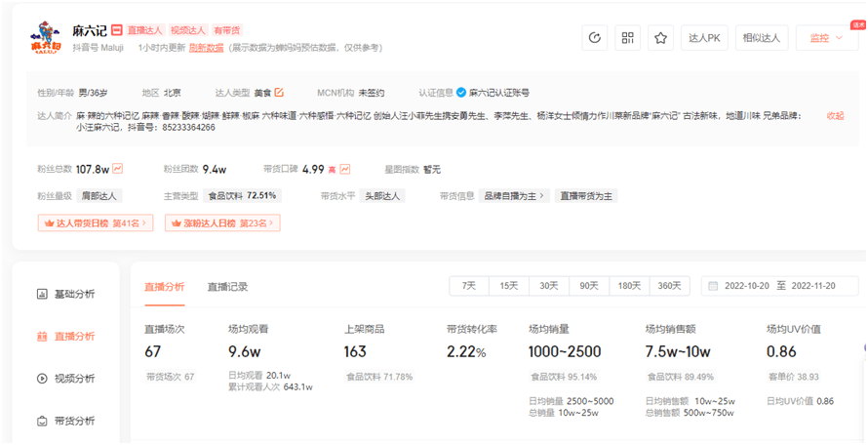Click end date 2022-11-20 field
868x445 pixels.
pyautogui.click(x=813, y=286)
